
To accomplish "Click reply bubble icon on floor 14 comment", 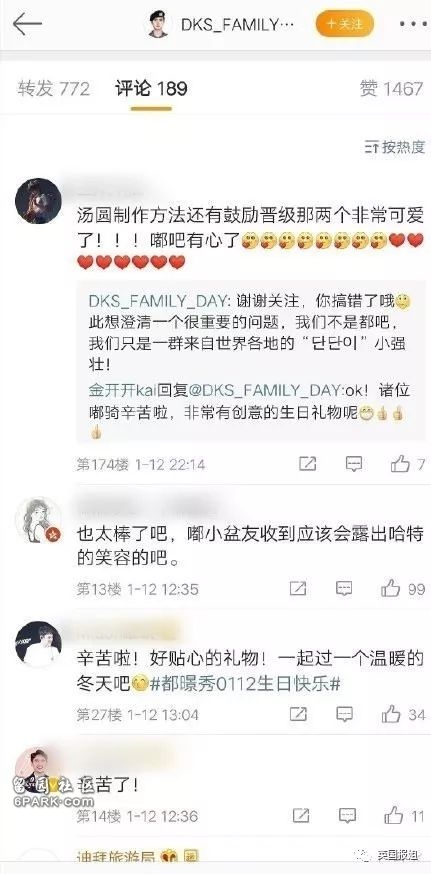I will 347,816.
